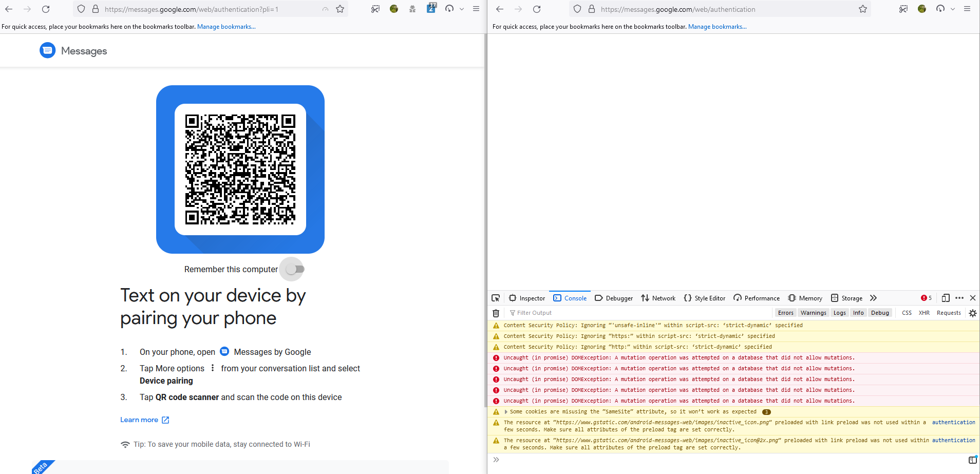Enable the Remember this computer switch
Screen dimensions: 980x474
click(x=292, y=269)
